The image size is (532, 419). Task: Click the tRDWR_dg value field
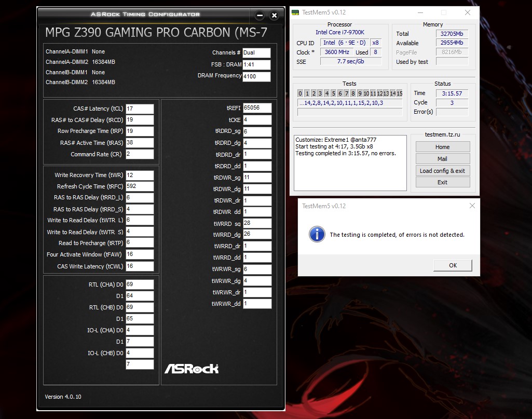click(x=257, y=189)
